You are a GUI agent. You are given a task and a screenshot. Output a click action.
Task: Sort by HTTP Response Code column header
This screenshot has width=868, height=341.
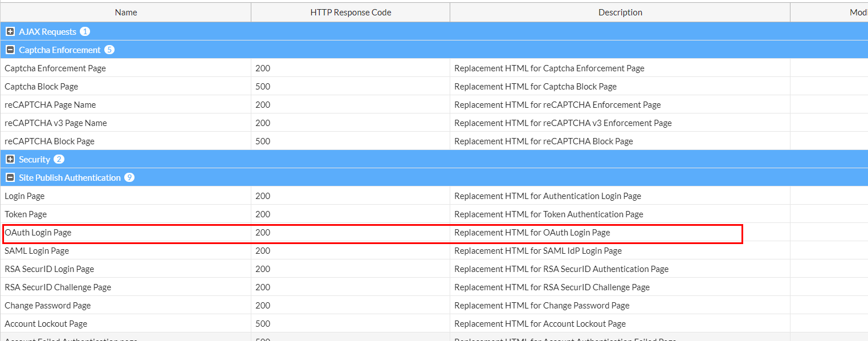coord(351,13)
